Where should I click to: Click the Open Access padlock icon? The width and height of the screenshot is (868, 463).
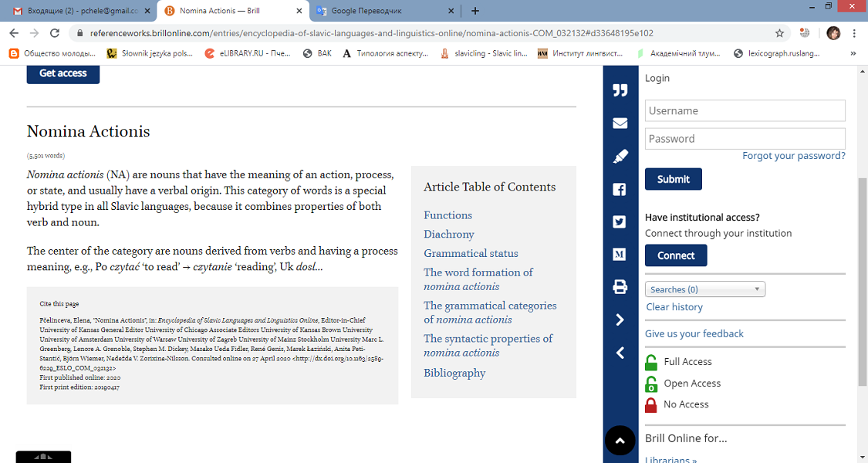pos(651,384)
